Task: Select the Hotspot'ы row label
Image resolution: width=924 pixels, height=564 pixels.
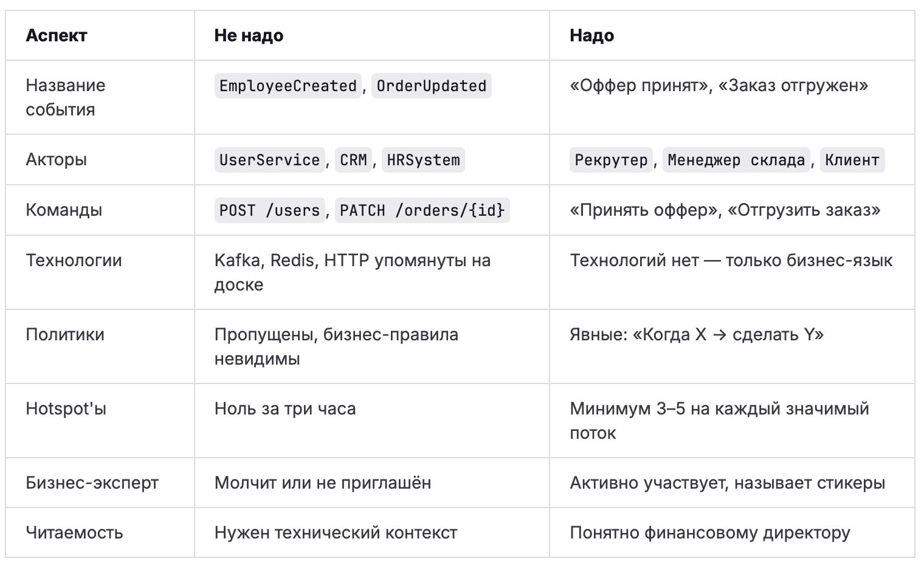Action: coord(66,408)
